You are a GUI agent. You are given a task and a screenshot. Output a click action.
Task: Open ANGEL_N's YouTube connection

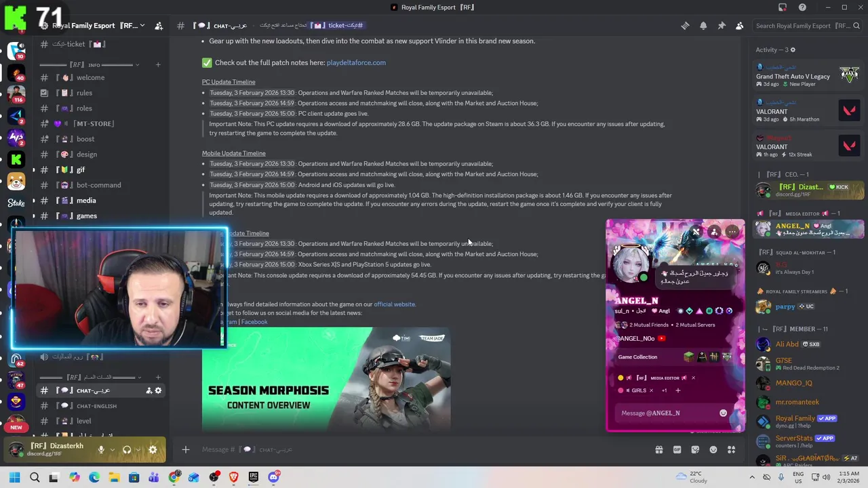point(641,339)
